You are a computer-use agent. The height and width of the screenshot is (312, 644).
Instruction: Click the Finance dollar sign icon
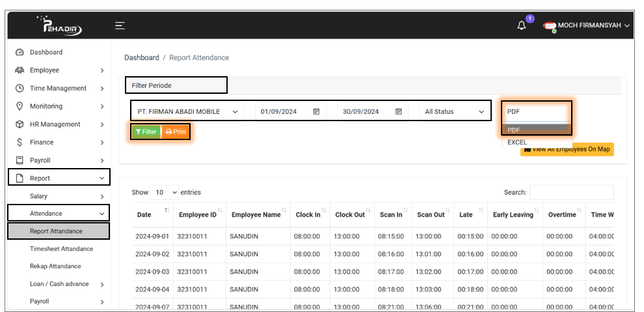tap(20, 142)
